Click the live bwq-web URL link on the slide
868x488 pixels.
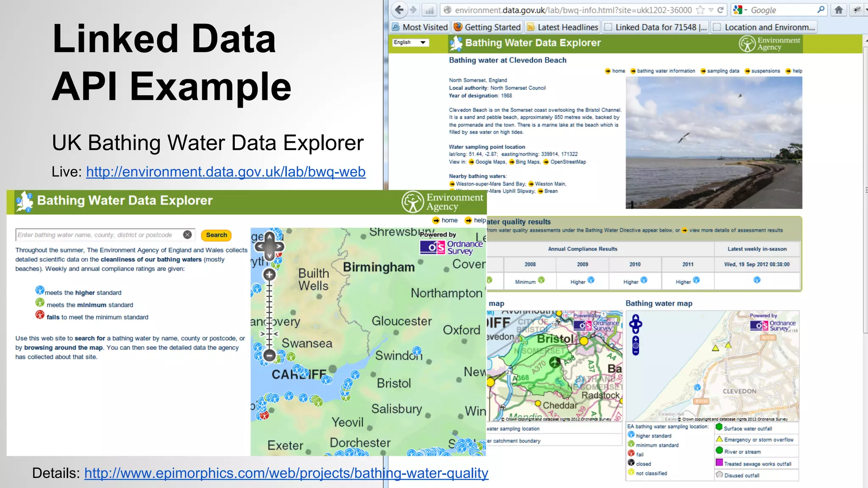tap(225, 172)
